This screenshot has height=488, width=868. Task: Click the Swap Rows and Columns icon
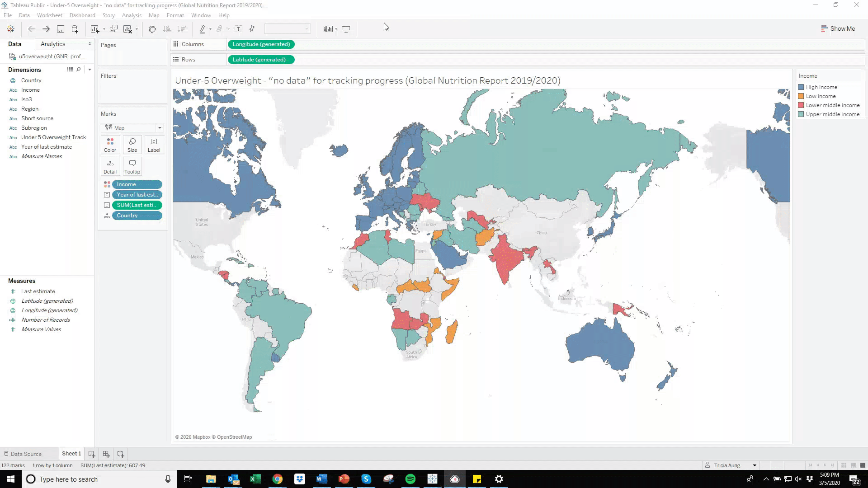pyautogui.click(x=152, y=28)
